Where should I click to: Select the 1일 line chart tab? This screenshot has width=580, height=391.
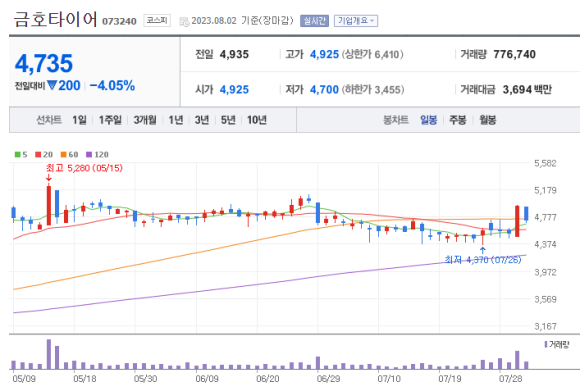[x=79, y=120]
